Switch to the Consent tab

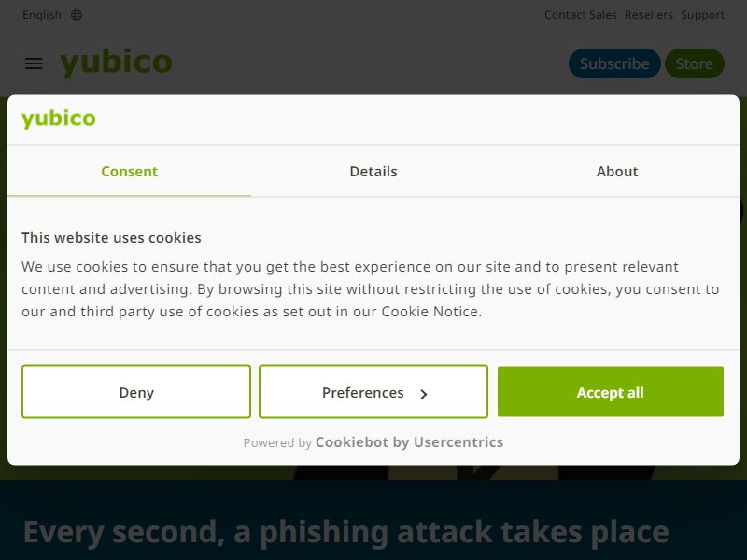[x=129, y=172]
